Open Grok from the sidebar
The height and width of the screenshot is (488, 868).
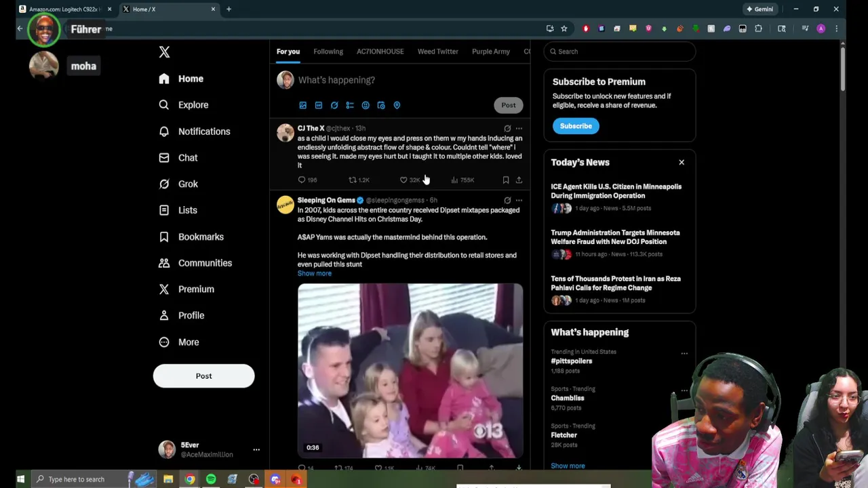click(178, 184)
